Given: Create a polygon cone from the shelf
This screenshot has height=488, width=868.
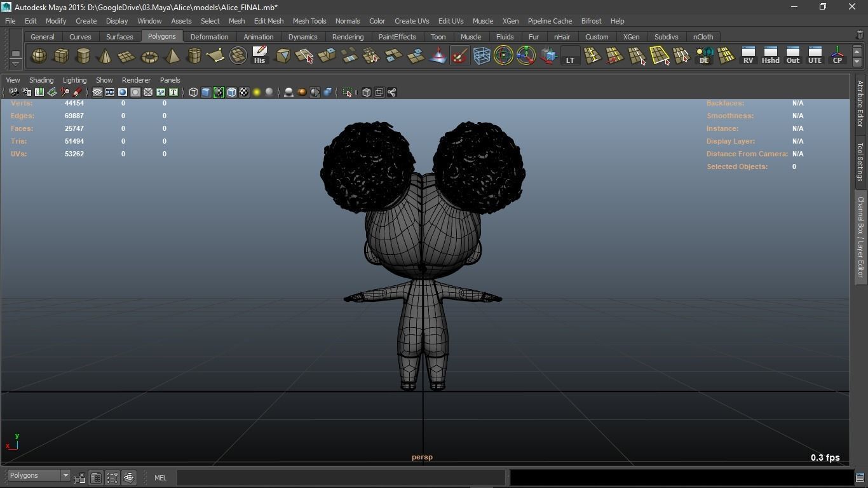Looking at the screenshot, I should click(105, 56).
